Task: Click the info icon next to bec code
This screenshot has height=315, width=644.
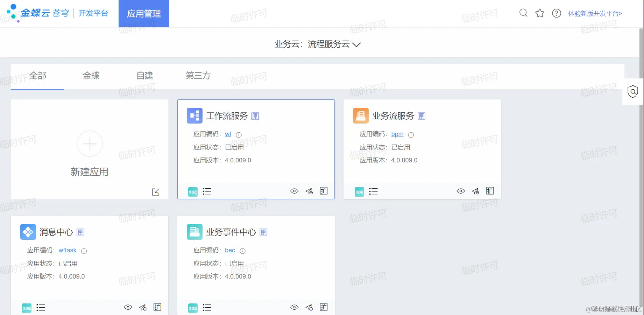Action: point(242,251)
